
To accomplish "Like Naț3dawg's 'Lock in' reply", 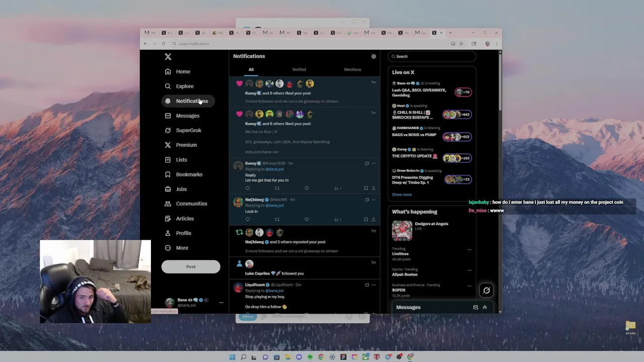I will point(306,219).
